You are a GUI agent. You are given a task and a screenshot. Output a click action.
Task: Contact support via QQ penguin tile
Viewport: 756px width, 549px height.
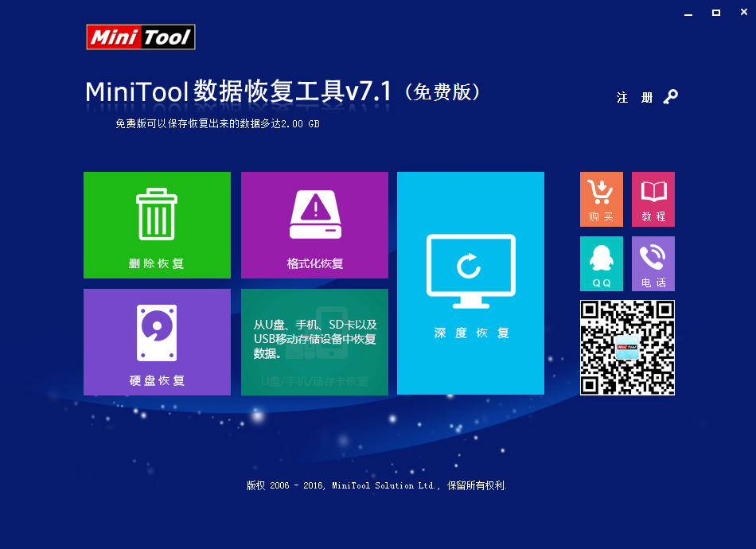[602, 263]
